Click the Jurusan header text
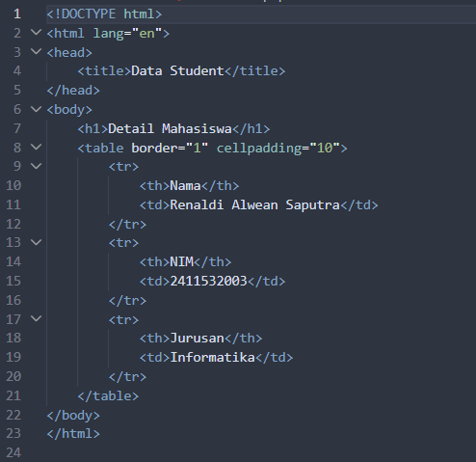 tap(197, 339)
